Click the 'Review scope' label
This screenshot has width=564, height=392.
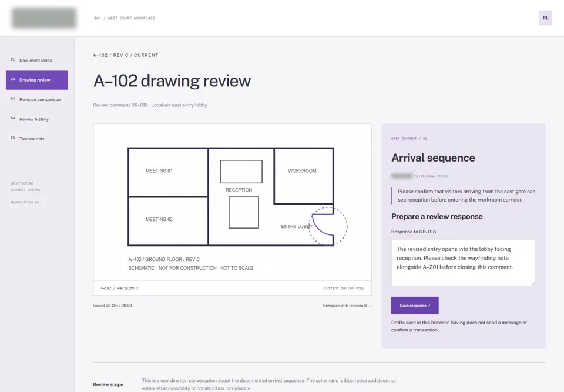click(108, 384)
